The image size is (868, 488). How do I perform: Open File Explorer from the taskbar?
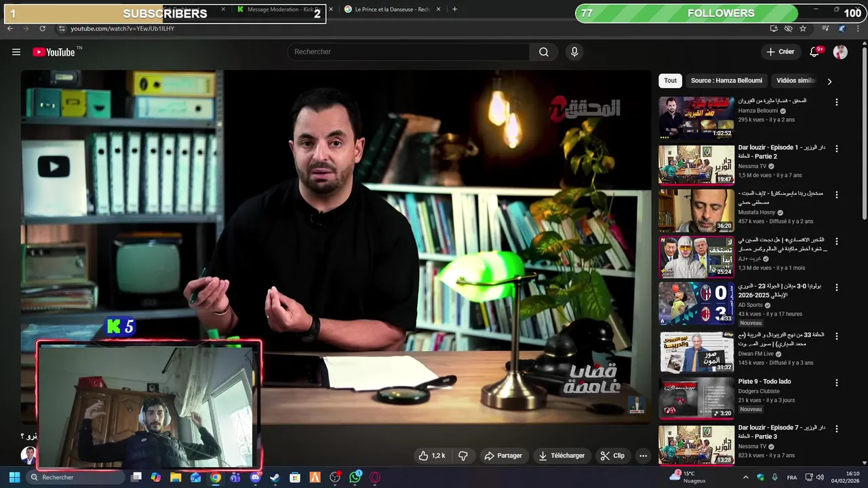point(176,477)
